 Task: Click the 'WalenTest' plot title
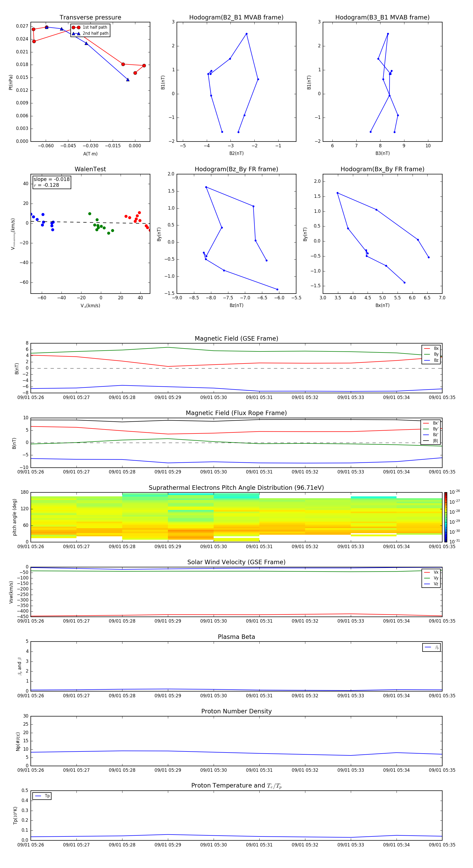(x=90, y=169)
